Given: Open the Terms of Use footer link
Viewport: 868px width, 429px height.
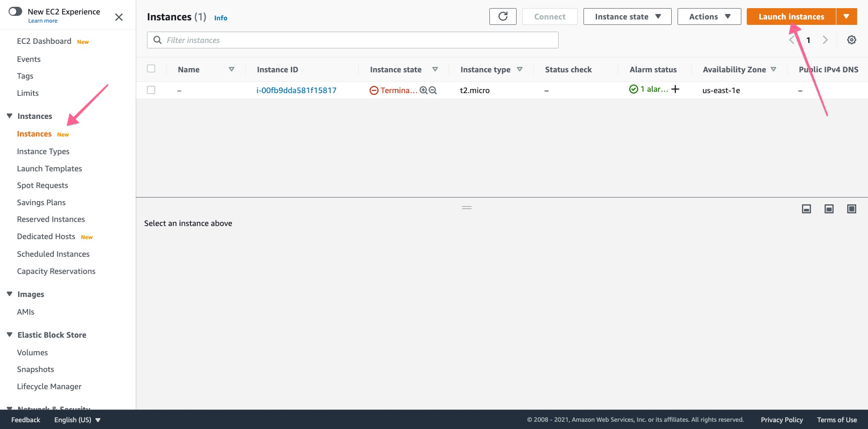Looking at the screenshot, I should tap(837, 420).
